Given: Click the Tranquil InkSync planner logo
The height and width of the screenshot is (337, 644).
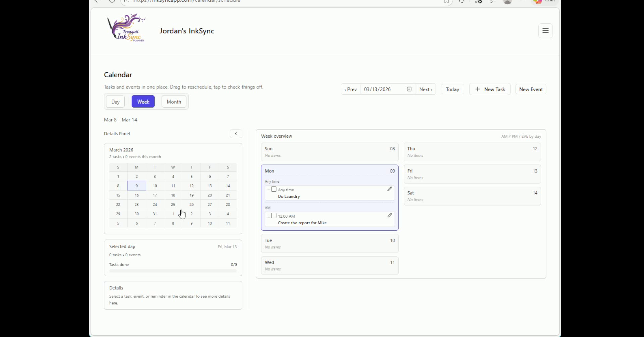Looking at the screenshot, I should click(126, 27).
